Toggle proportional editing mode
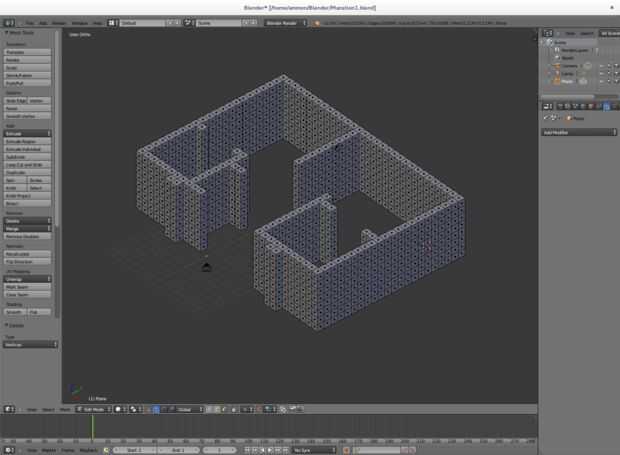This screenshot has height=455, width=620. [247, 409]
